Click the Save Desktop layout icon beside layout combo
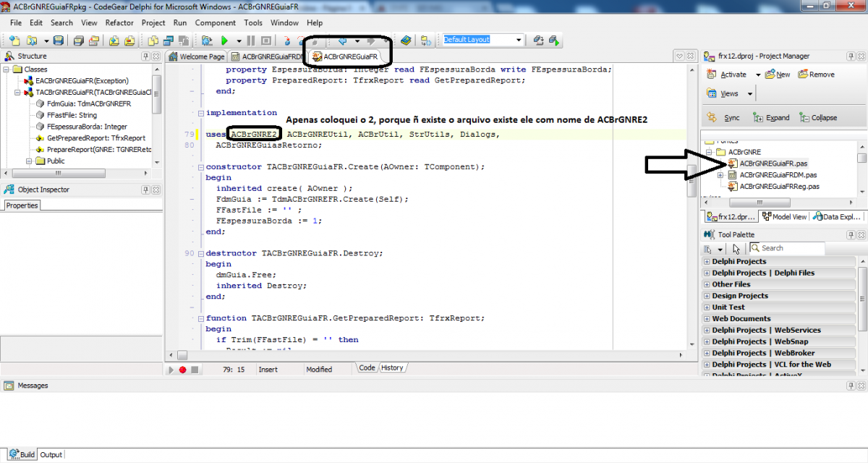This screenshot has height=463, width=868. tap(538, 41)
